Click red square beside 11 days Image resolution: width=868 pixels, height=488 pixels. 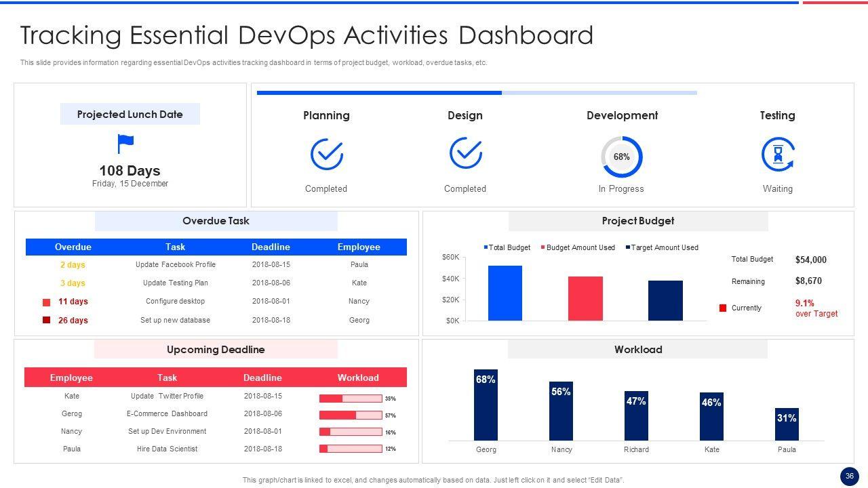[x=47, y=302]
